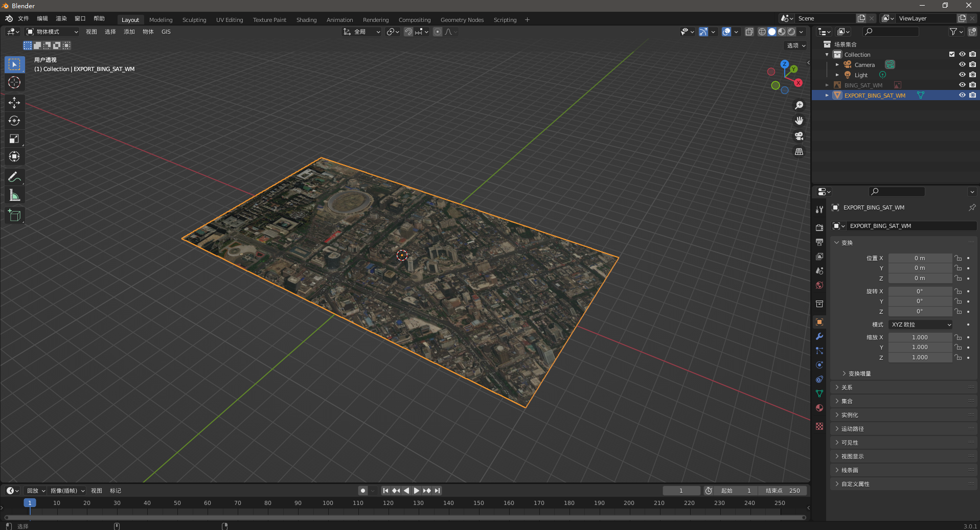Open the Modifier wrench properties tab

(x=819, y=336)
